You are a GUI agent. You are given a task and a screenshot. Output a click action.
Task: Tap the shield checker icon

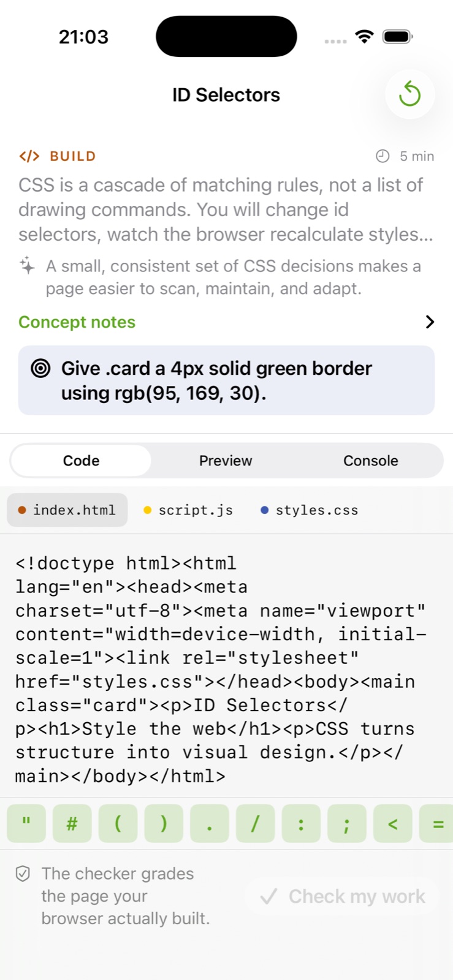23,873
